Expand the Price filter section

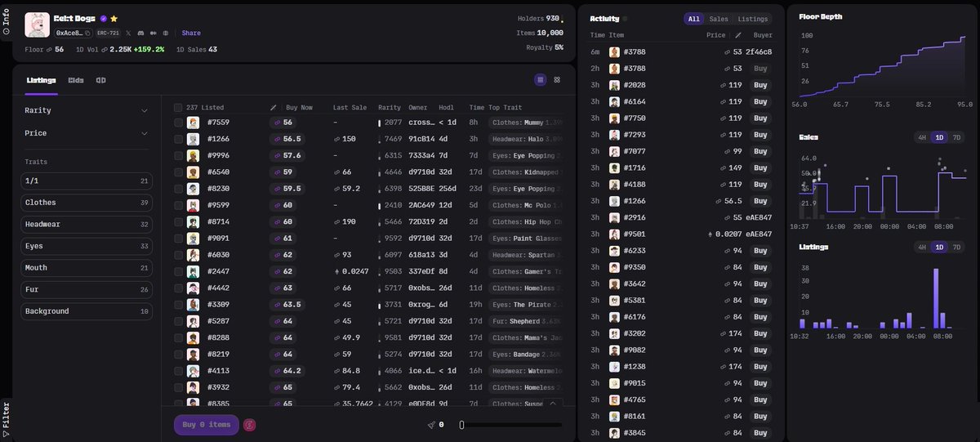pos(87,133)
